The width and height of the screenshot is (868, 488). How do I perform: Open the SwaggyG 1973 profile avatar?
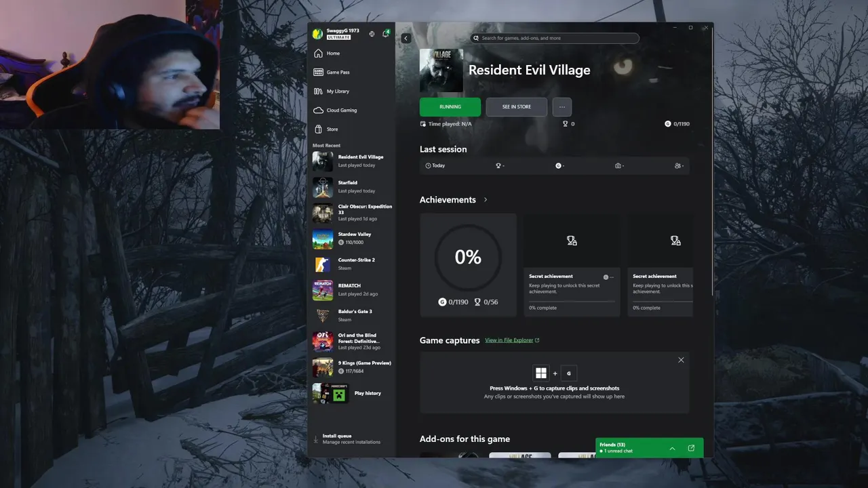pos(317,34)
